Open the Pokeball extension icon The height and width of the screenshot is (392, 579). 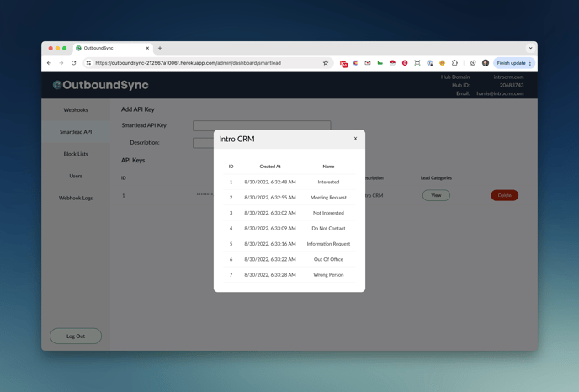pyautogui.click(x=392, y=63)
